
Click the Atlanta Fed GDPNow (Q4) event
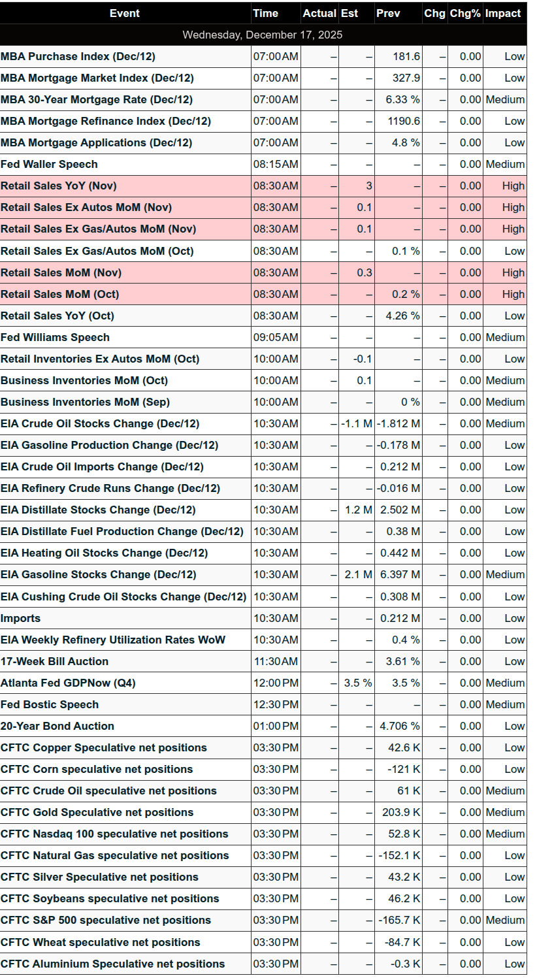point(68,683)
